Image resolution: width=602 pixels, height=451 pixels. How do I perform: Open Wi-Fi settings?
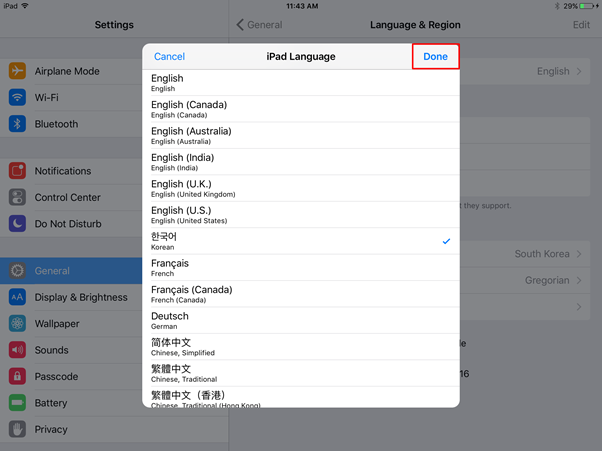click(71, 97)
